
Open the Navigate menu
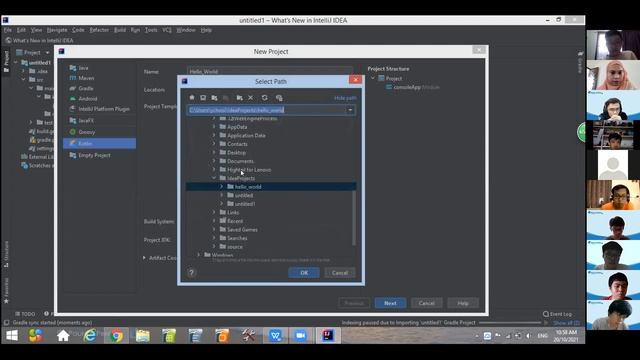click(57, 30)
